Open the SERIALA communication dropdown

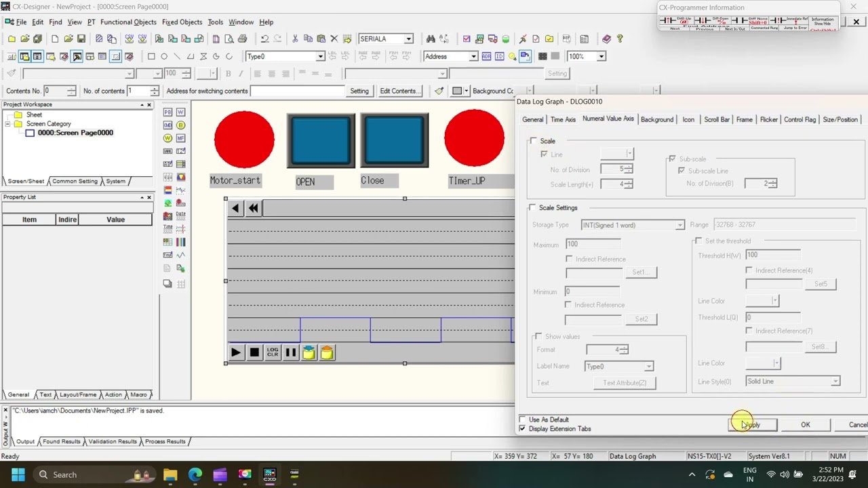pyautogui.click(x=408, y=39)
